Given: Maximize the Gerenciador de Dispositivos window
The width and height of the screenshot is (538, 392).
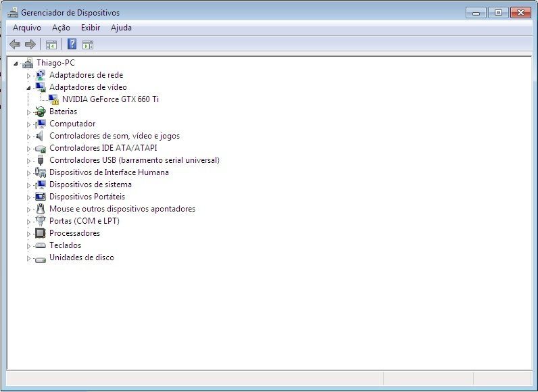Looking at the screenshot, I should [x=498, y=13].
